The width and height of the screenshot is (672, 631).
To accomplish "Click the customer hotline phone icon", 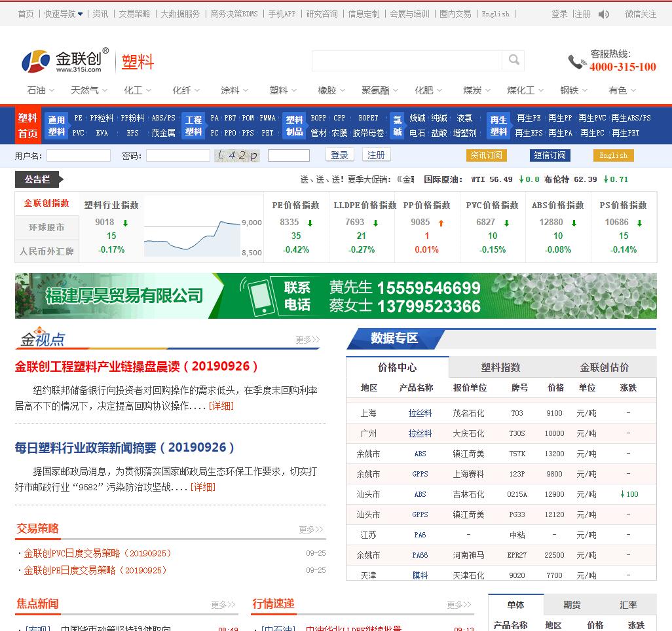I will click(576, 62).
